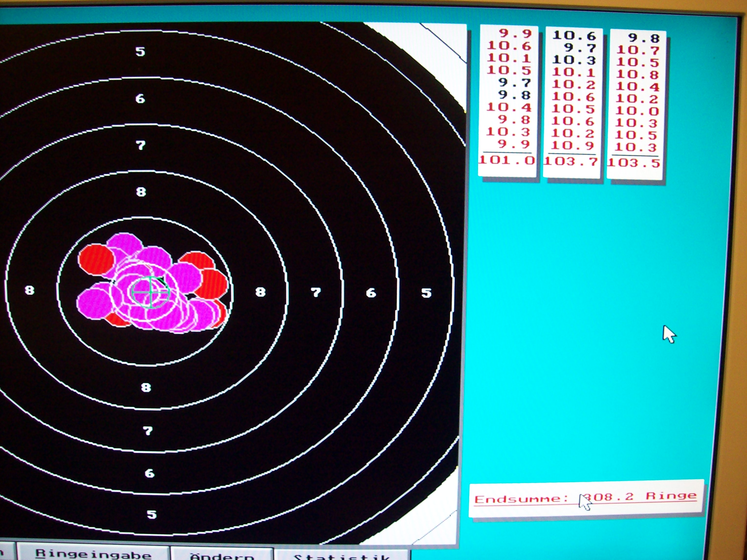Image resolution: width=747 pixels, height=560 pixels.
Task: Select the 103.5 total in third series
Action: click(634, 163)
